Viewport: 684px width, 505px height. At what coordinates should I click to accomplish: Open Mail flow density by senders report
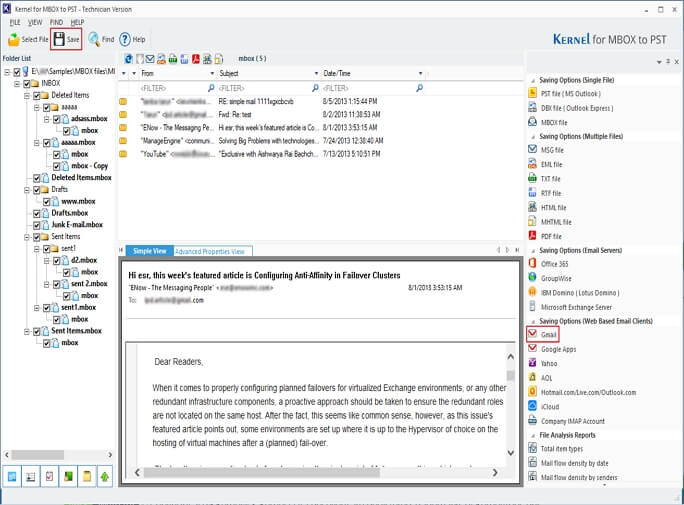tap(573, 477)
